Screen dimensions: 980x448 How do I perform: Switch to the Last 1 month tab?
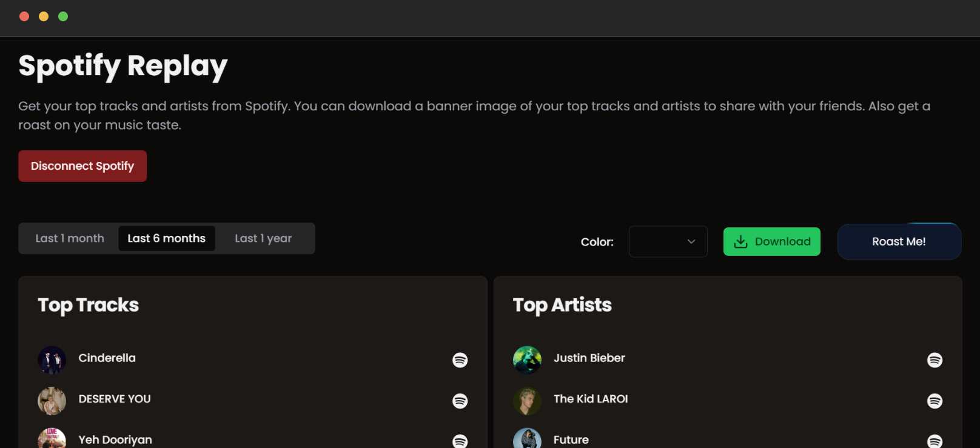pyautogui.click(x=70, y=238)
